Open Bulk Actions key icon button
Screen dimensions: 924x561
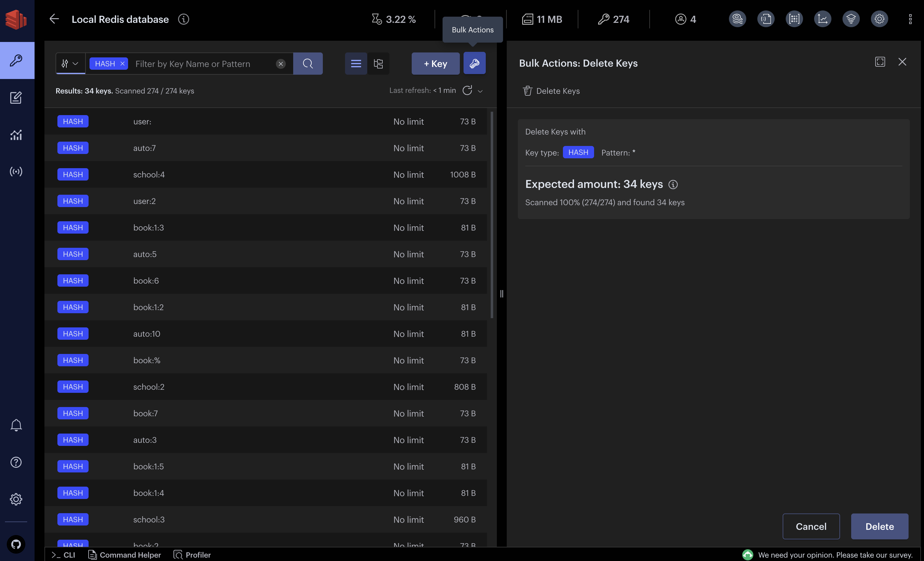pyautogui.click(x=474, y=63)
